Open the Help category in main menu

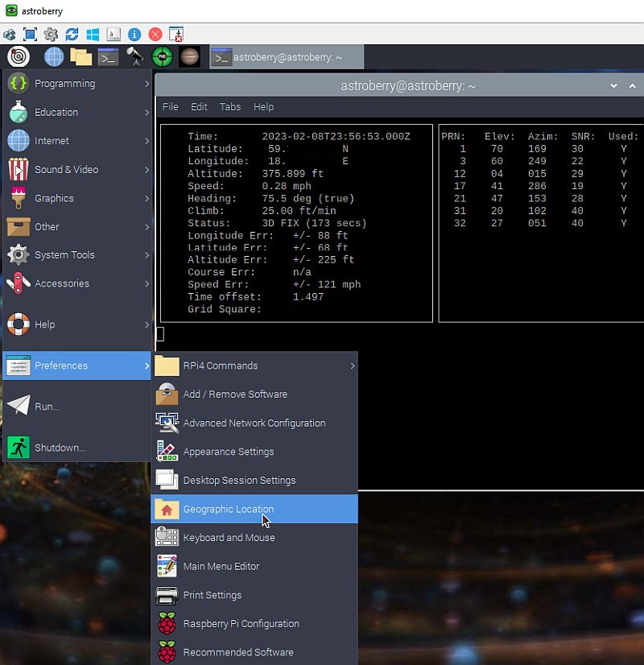click(x=76, y=324)
